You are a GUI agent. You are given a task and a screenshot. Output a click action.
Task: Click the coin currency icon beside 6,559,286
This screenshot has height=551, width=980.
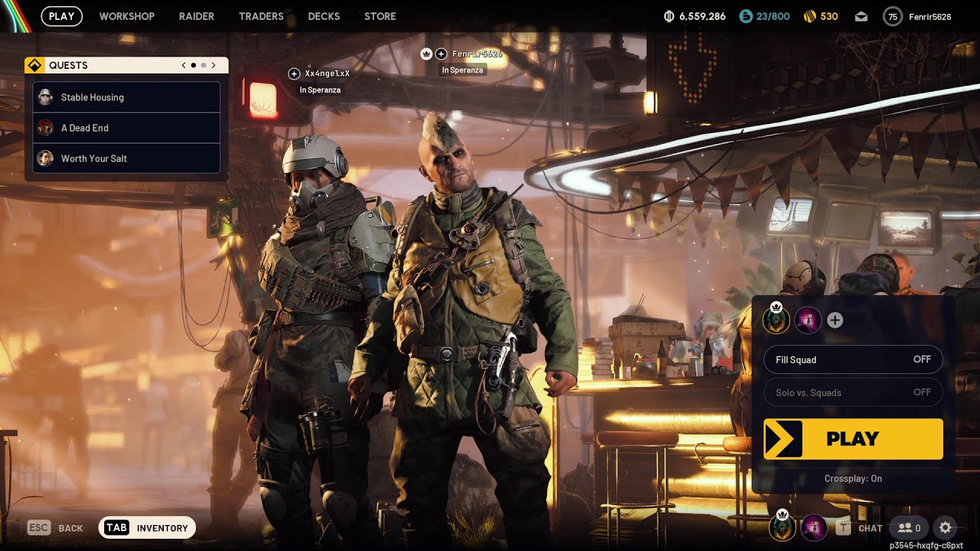[x=668, y=16]
